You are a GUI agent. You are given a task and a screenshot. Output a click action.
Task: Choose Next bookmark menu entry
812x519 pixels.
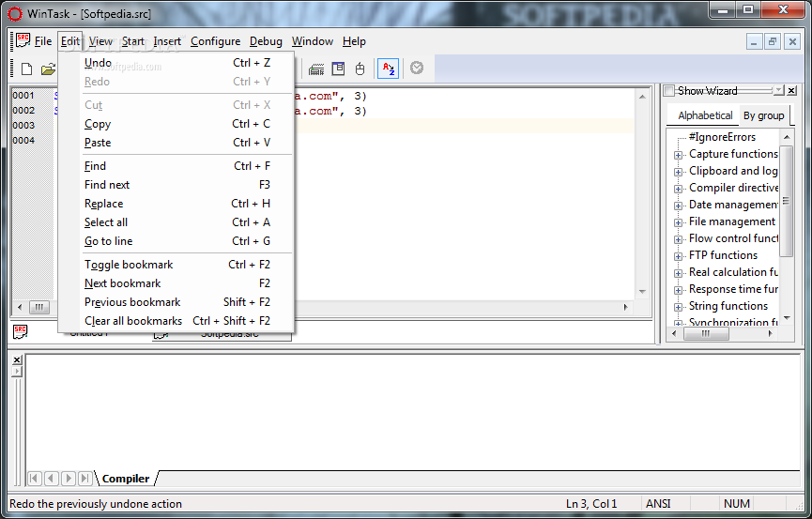(177, 283)
